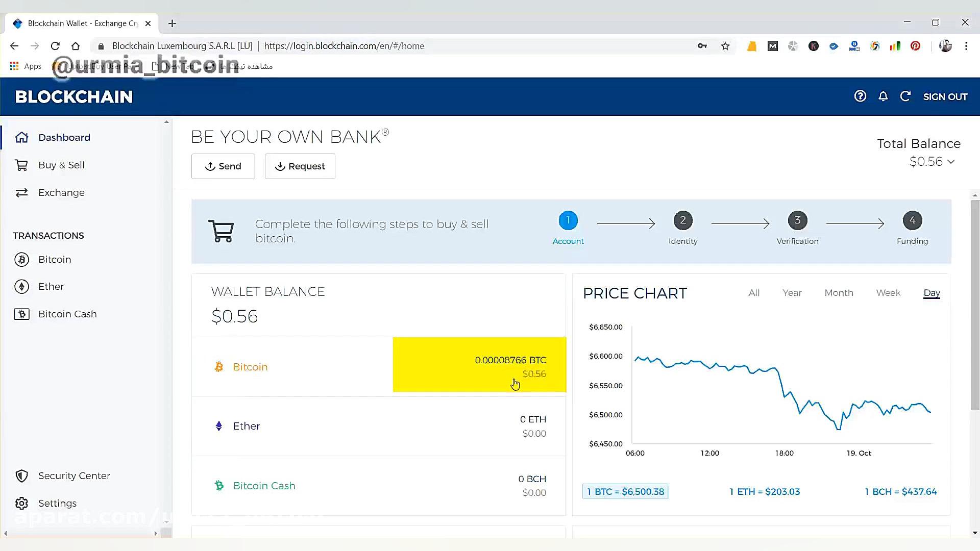Click the Security Center shield icon

tap(21, 476)
